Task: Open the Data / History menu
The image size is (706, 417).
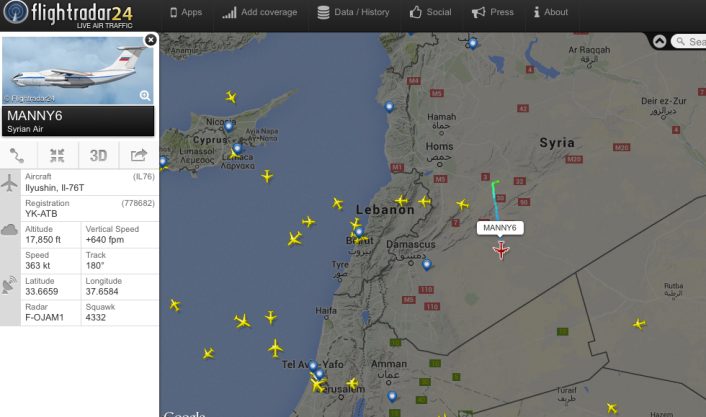Action: click(353, 13)
